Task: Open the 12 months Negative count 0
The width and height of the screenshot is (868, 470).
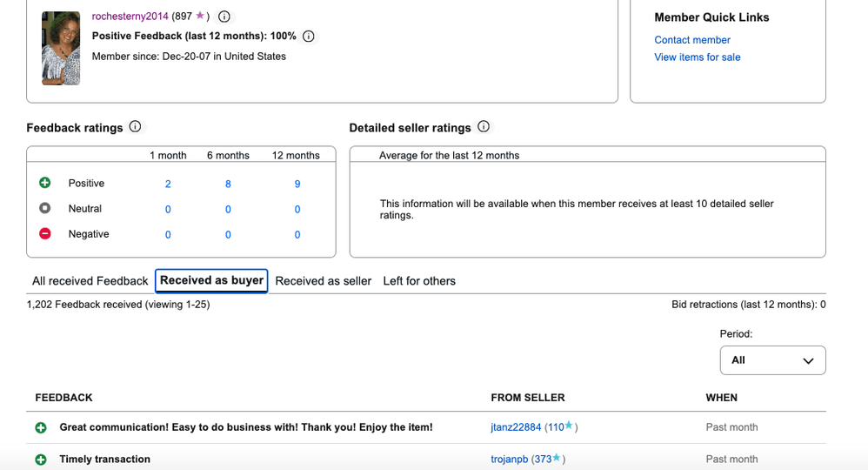Action: coord(297,235)
